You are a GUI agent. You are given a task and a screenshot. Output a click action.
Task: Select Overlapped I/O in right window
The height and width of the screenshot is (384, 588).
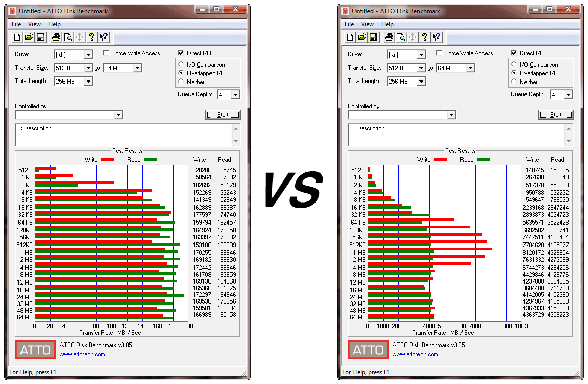(514, 73)
